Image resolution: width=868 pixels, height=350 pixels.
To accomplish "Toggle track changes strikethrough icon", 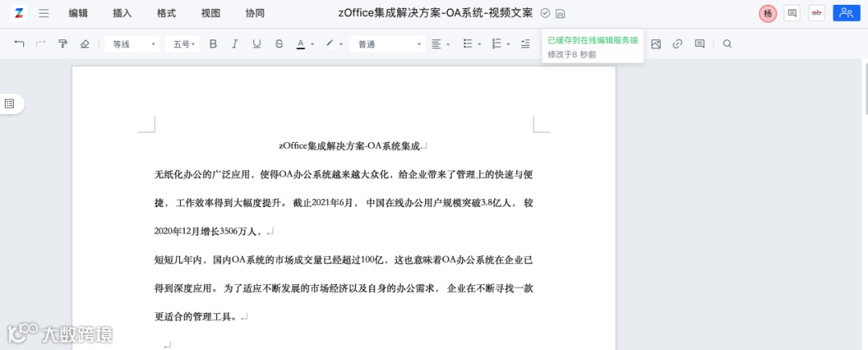I will (x=817, y=14).
